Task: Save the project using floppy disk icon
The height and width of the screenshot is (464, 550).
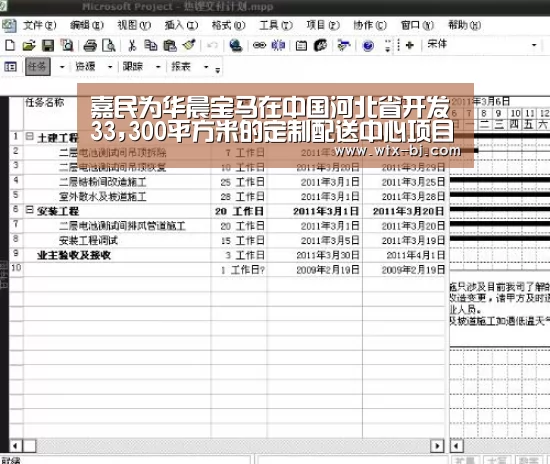Action: [48, 45]
